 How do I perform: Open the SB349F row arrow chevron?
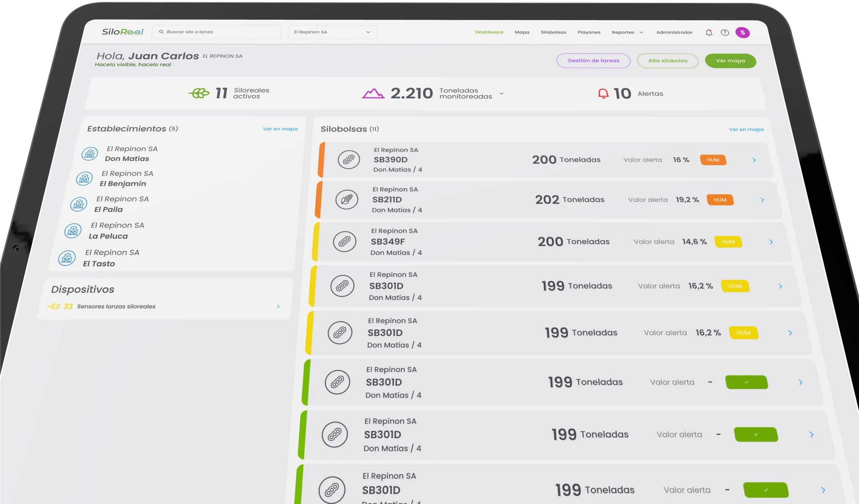pyautogui.click(x=771, y=242)
